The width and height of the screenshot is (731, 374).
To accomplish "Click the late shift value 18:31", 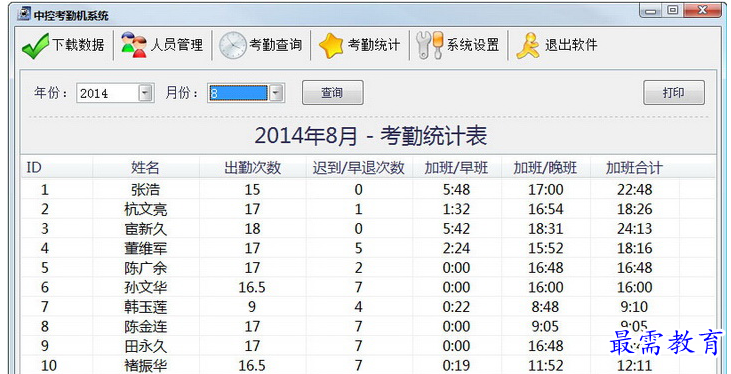I will (545, 229).
